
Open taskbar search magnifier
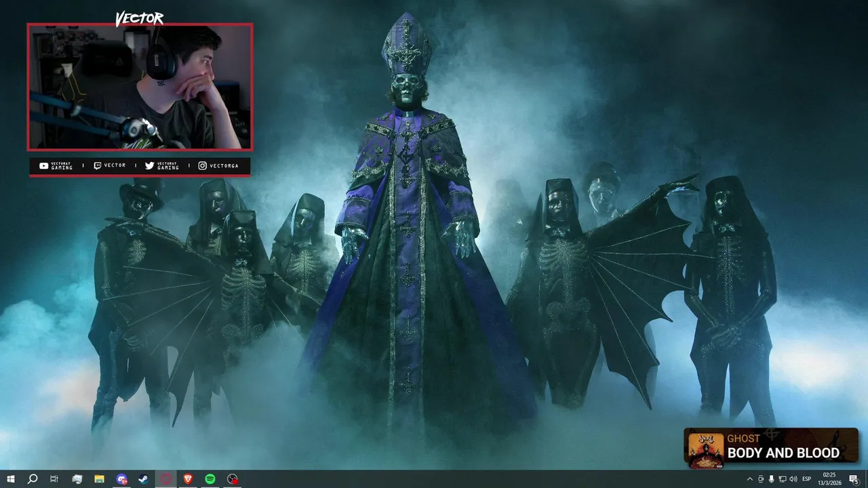32,479
